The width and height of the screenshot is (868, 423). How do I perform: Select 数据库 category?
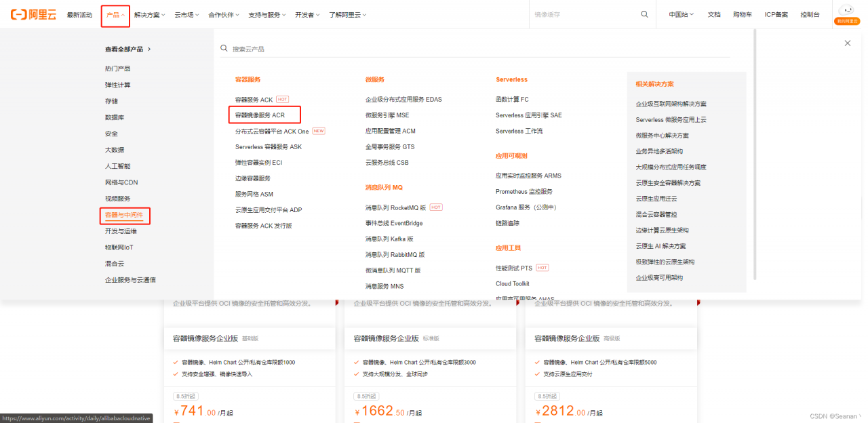pos(115,117)
